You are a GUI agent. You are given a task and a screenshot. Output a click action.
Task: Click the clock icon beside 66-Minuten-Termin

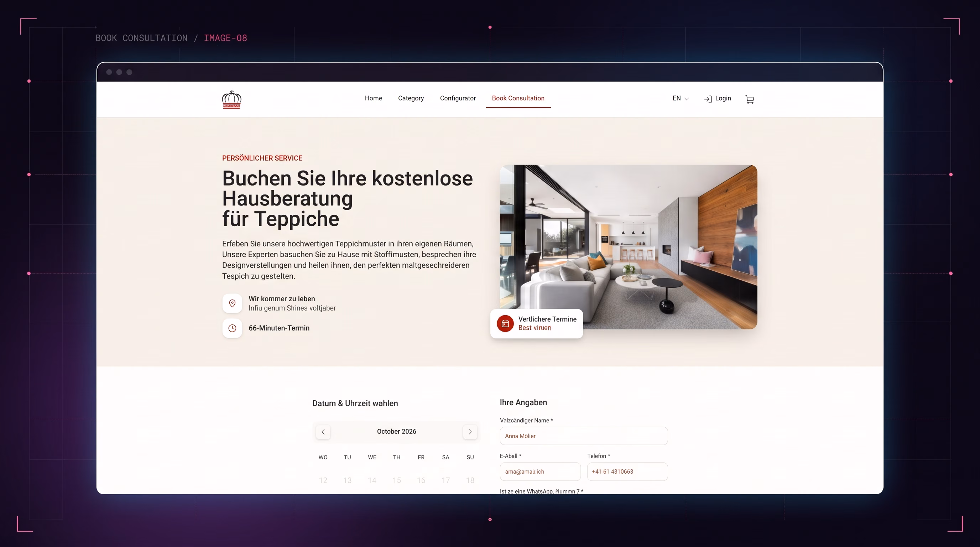pos(232,328)
